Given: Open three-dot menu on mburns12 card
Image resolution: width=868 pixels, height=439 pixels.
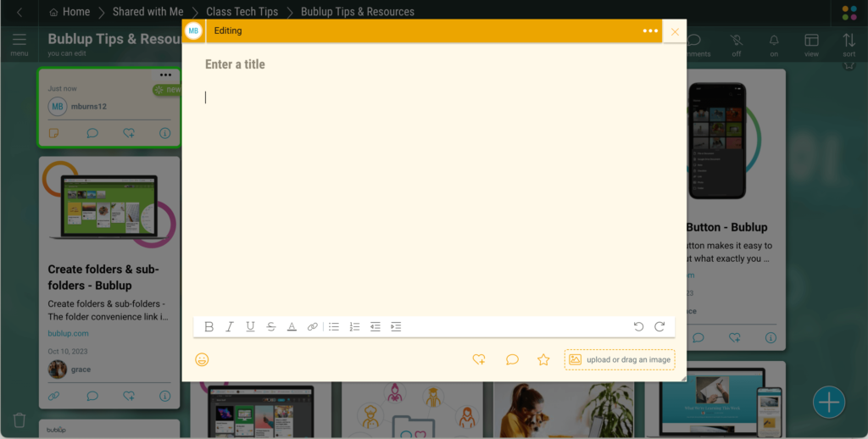Looking at the screenshot, I should click(165, 75).
